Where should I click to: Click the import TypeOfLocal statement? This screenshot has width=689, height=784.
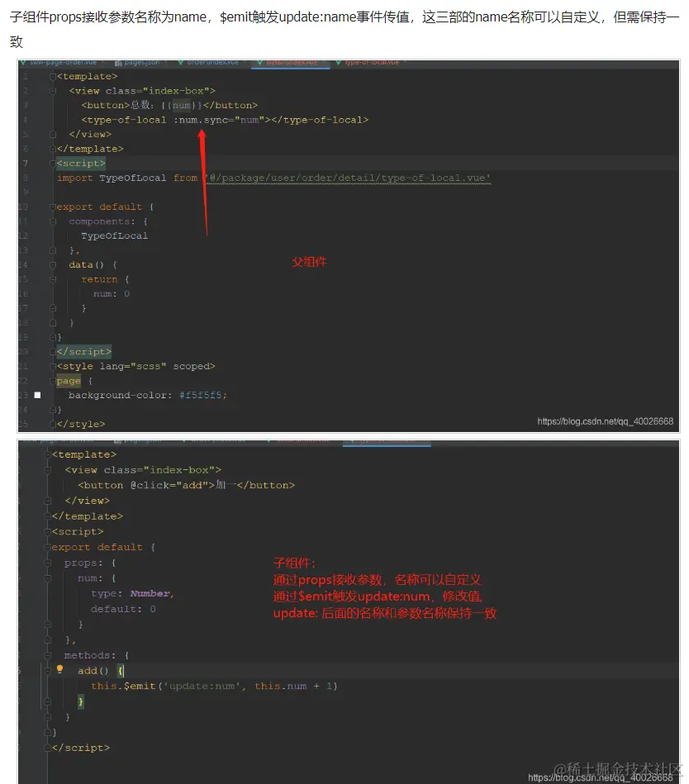tap(274, 178)
